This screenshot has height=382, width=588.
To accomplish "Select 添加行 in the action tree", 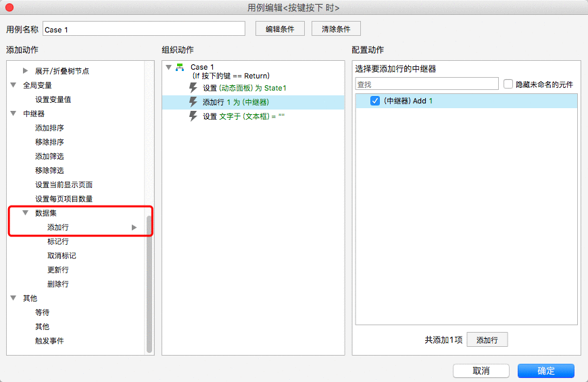I will 57,227.
